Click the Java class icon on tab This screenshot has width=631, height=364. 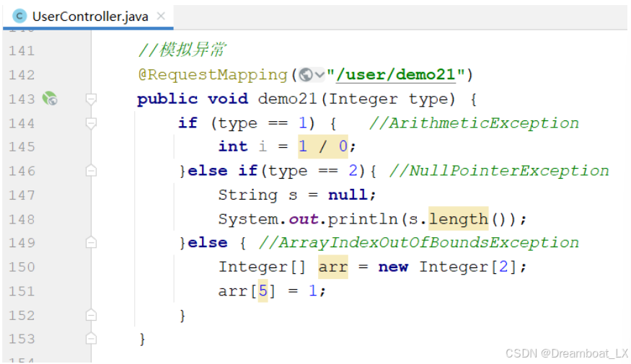[x=19, y=17]
